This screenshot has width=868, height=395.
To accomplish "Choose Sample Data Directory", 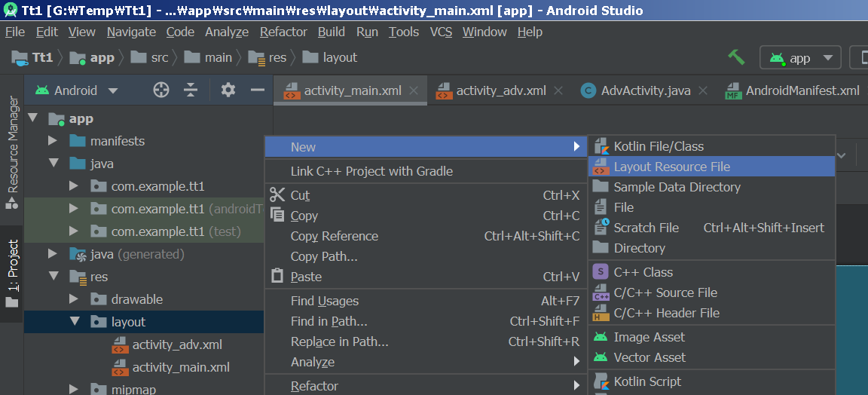I will [x=711, y=187].
